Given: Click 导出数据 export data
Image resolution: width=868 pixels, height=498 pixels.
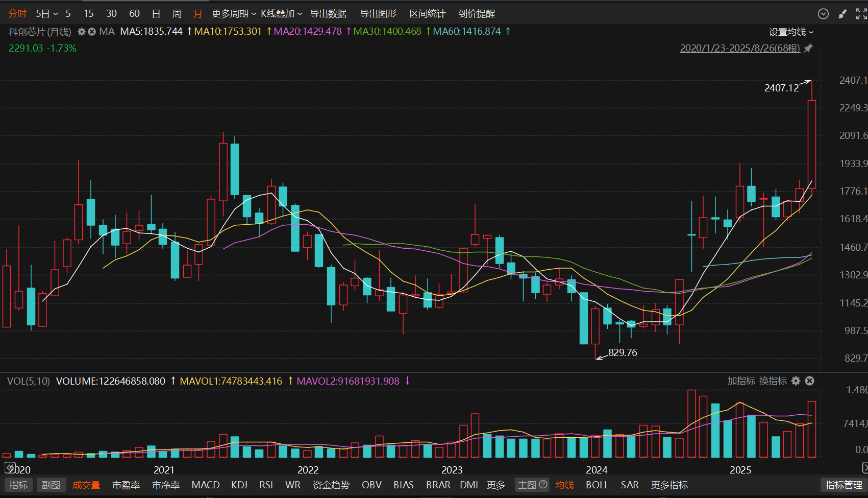Looking at the screenshot, I should pyautogui.click(x=328, y=14).
